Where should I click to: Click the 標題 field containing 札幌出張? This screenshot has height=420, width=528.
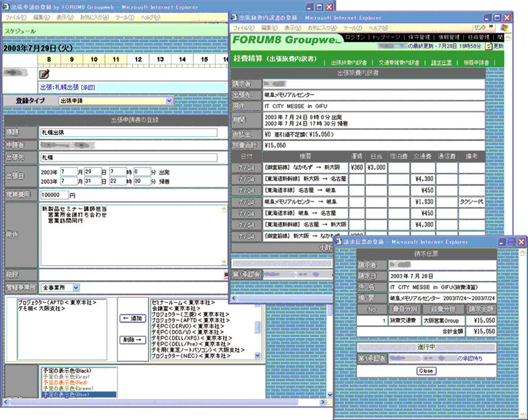pyautogui.click(x=129, y=133)
